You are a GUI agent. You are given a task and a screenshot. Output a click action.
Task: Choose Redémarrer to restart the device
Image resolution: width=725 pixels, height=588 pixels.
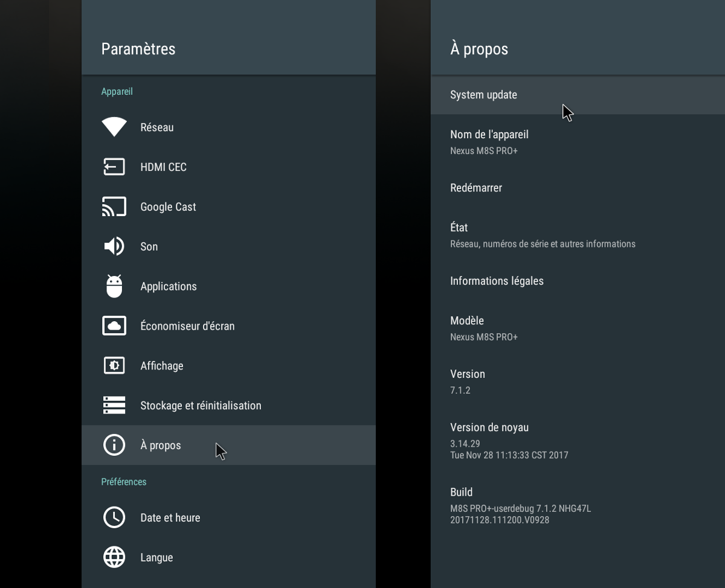pyautogui.click(x=578, y=188)
